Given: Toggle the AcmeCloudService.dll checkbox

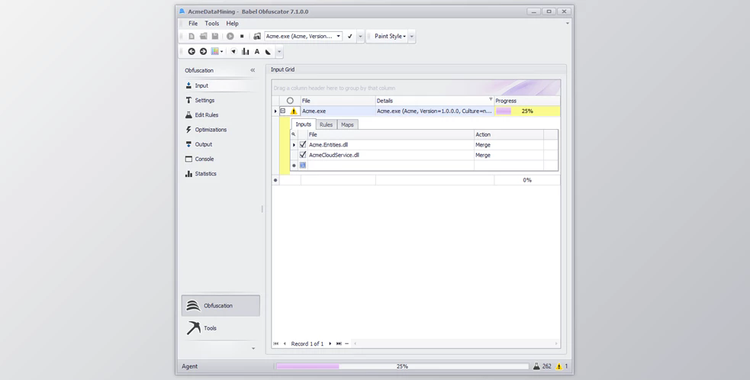Looking at the screenshot, I should [x=303, y=155].
